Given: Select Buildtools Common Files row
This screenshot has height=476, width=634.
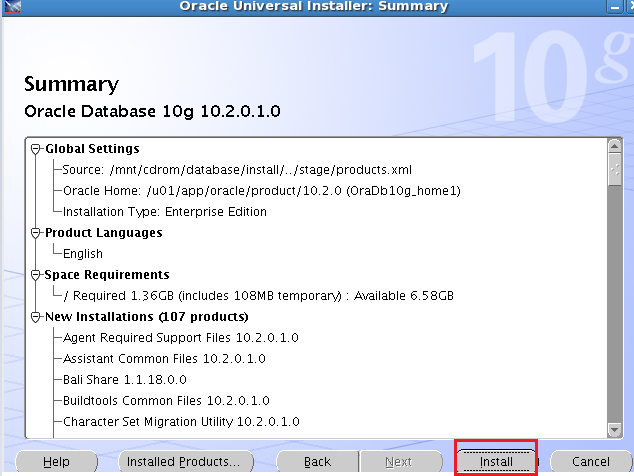Looking at the screenshot, I should click(x=166, y=401).
